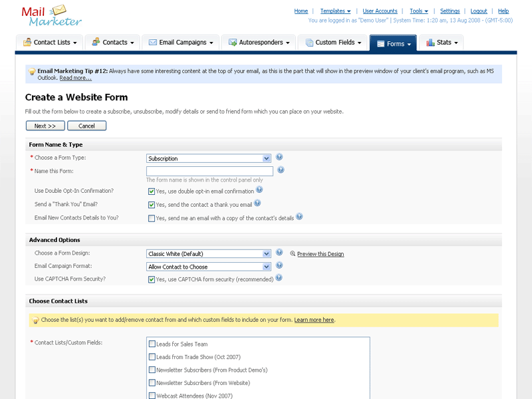The width and height of the screenshot is (532, 399).
Task: Expand the Form Design dropdown Classic White
Action: tap(208, 253)
